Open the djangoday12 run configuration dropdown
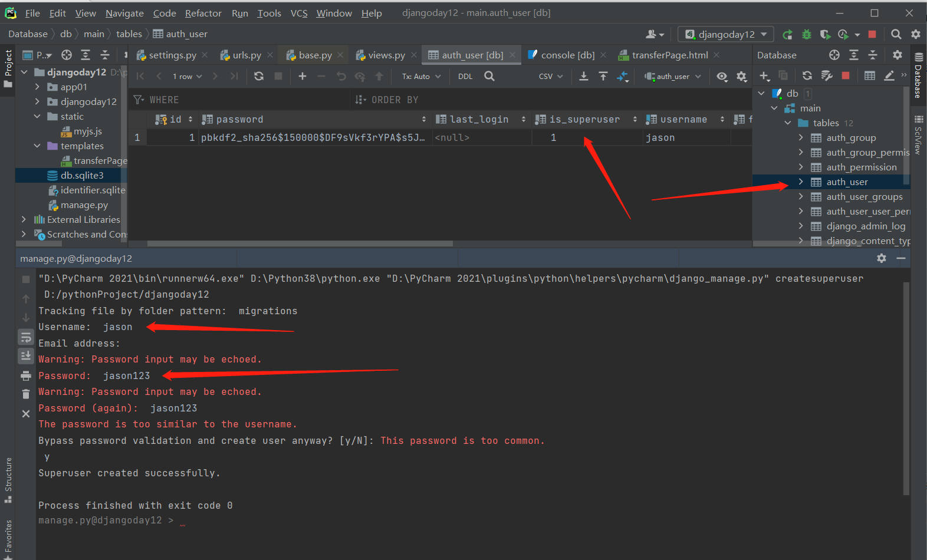 click(x=725, y=34)
